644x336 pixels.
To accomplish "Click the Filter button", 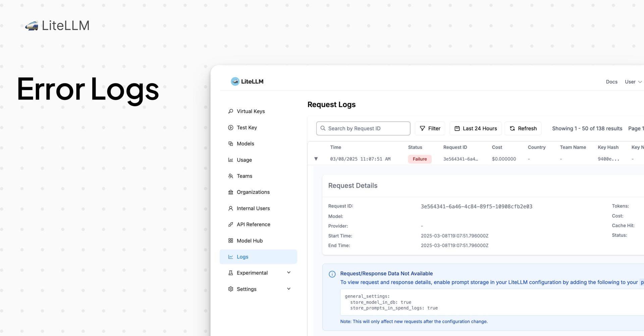I will tap(430, 128).
